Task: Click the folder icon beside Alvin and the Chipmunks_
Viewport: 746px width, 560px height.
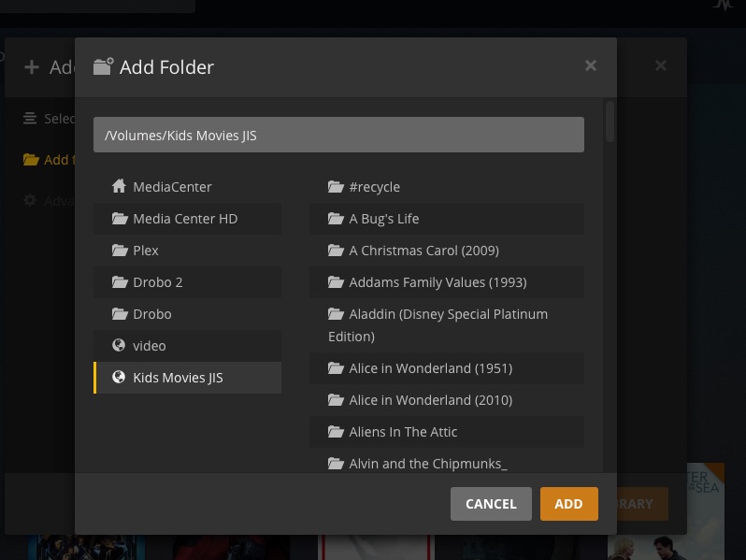Action: (336, 464)
